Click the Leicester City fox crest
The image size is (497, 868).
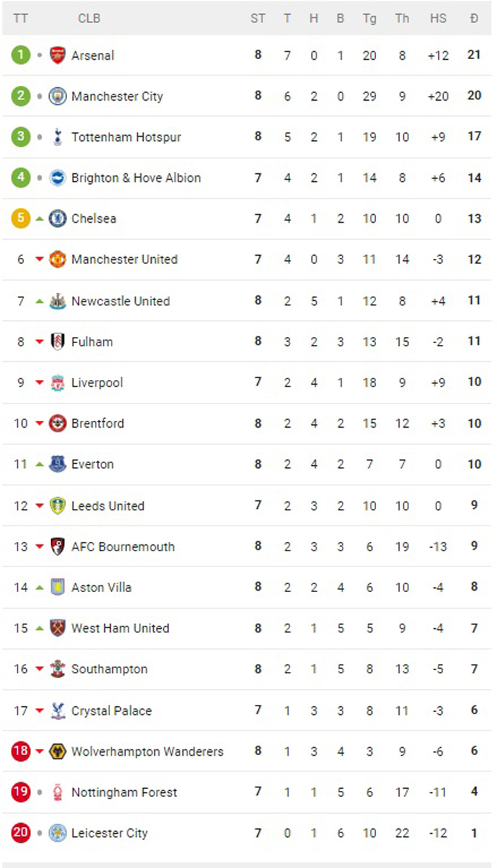coord(58,833)
